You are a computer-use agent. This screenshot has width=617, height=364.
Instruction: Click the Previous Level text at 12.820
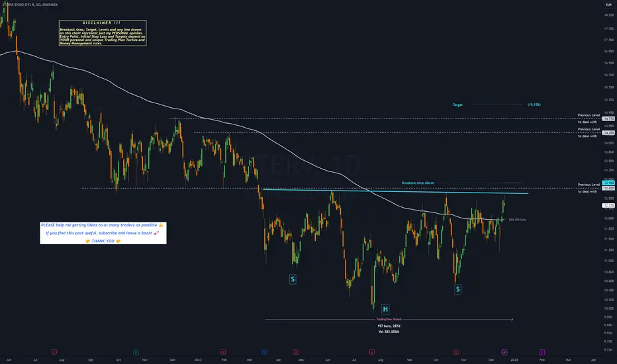tap(589, 185)
